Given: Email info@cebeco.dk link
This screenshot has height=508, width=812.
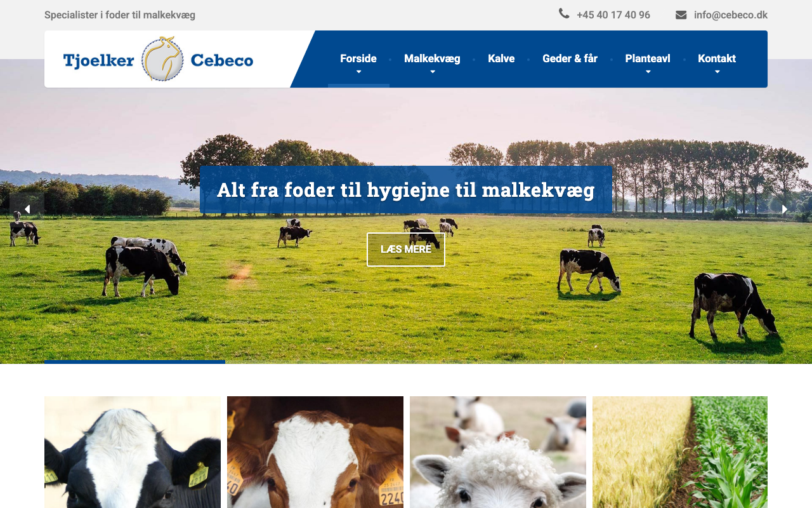Looking at the screenshot, I should point(731,15).
